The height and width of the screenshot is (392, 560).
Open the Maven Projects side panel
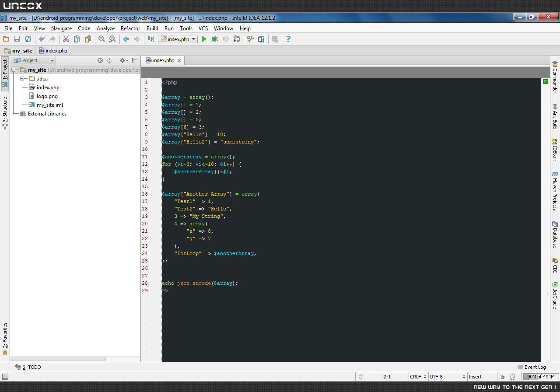click(555, 191)
